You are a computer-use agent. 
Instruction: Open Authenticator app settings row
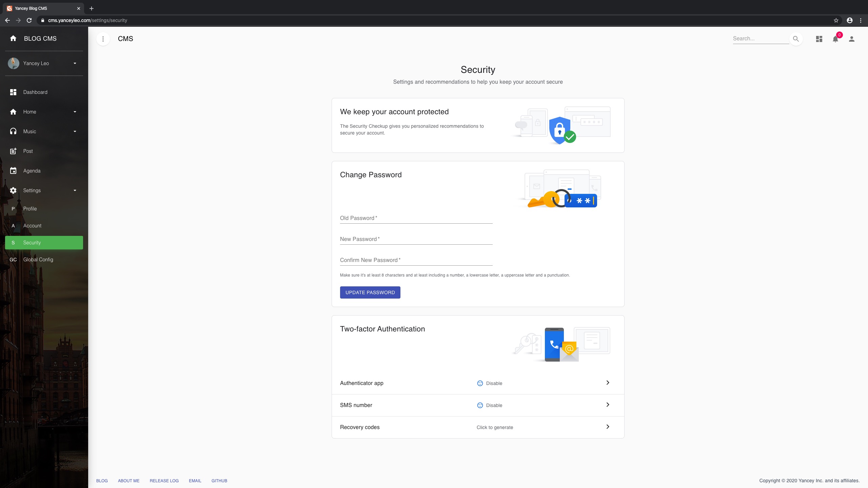(477, 383)
